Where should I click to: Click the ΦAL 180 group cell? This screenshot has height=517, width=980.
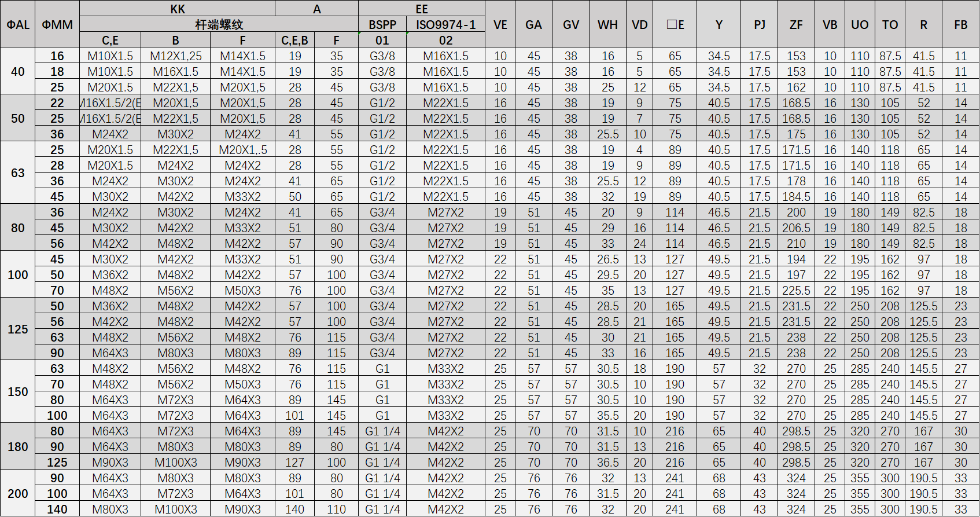click(x=17, y=446)
